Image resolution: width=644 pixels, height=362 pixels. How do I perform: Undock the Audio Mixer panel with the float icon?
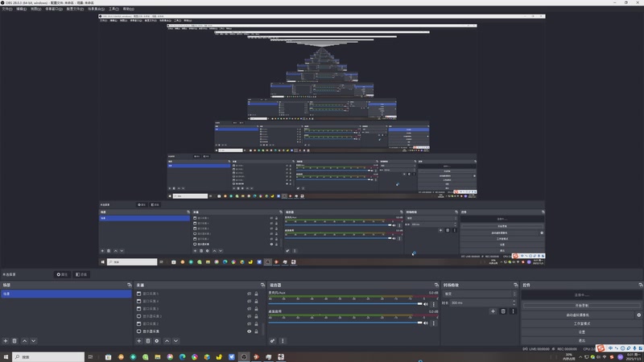(x=436, y=285)
